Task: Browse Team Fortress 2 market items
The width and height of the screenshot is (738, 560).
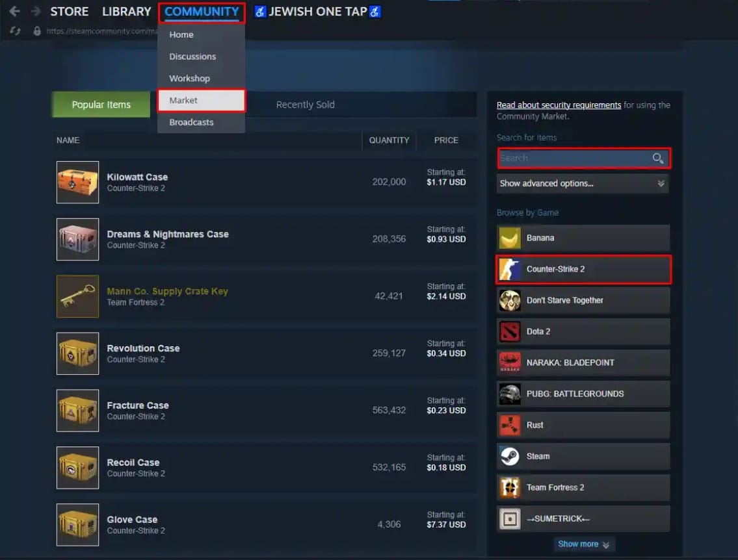Action: (583, 488)
